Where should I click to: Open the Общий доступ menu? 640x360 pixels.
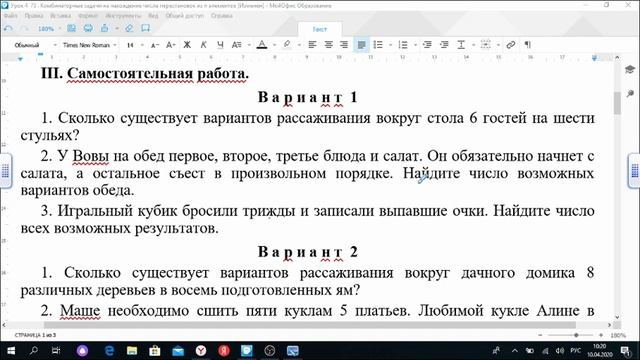tap(184, 16)
